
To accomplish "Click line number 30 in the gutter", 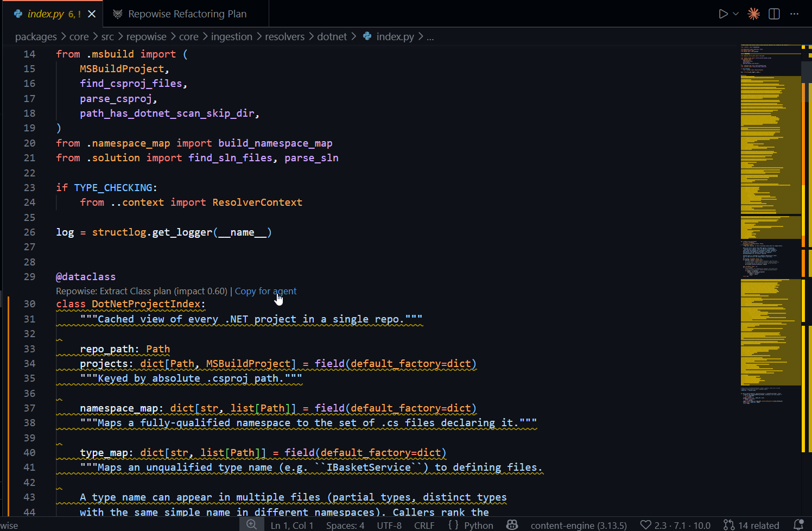I will (30, 304).
